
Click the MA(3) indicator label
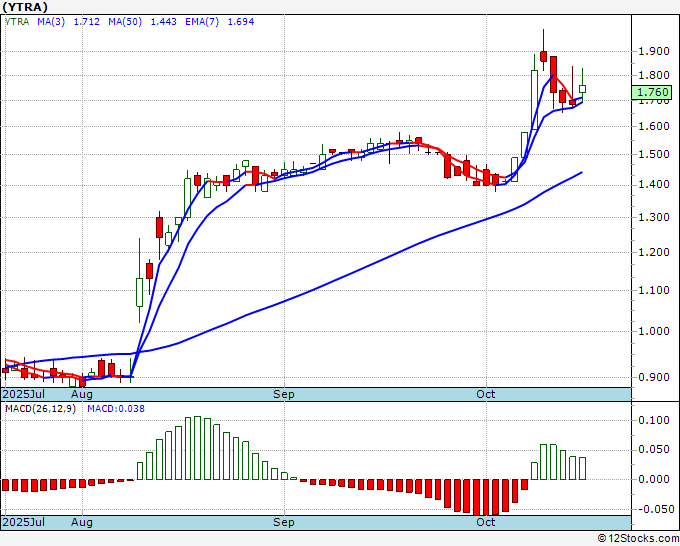coord(51,22)
